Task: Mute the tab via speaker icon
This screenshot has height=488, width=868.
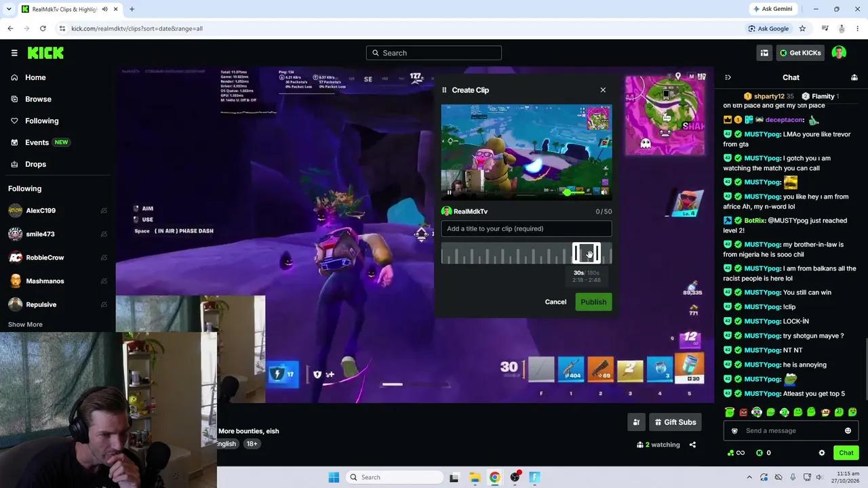Action: (105, 9)
